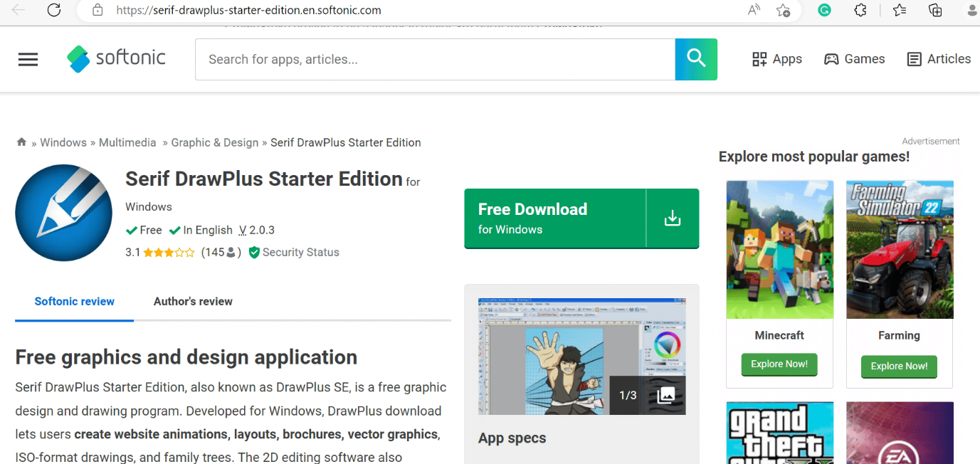Click the Windows breadcrumb link

coord(63,142)
